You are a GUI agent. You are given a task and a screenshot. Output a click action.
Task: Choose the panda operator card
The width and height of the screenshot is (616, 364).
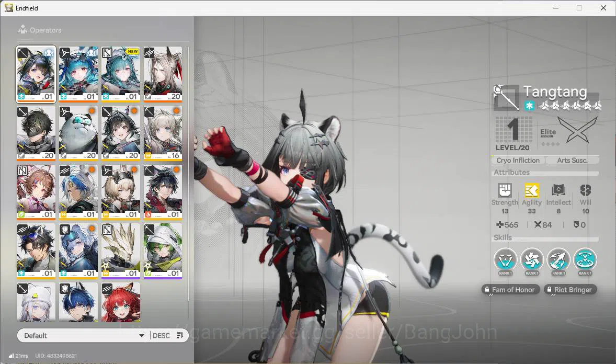[x=78, y=133]
